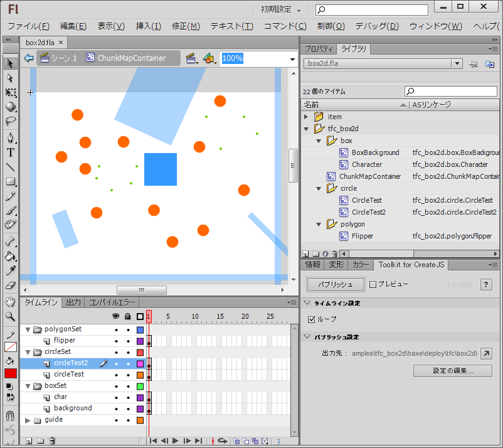Image resolution: width=503 pixels, height=448 pixels.
Task: Select the Text tool
Action: coord(10,152)
